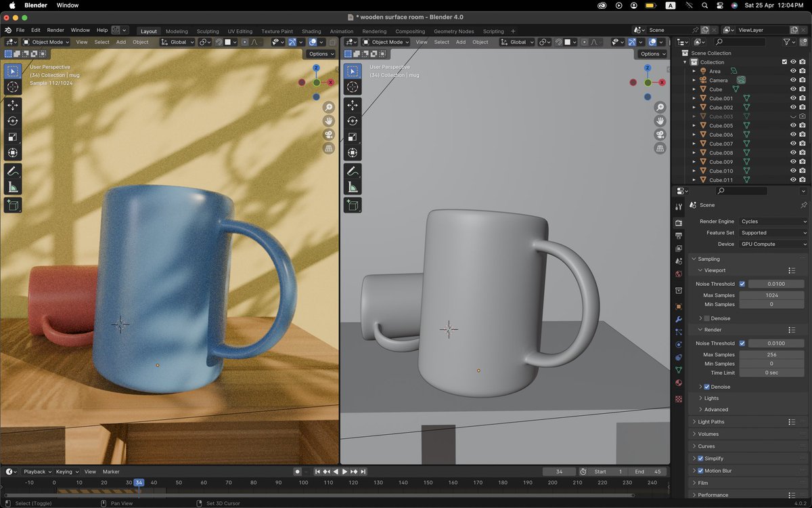812x508 pixels.
Task: Select the Add Cube tool in left viewport
Action: [x=13, y=205]
